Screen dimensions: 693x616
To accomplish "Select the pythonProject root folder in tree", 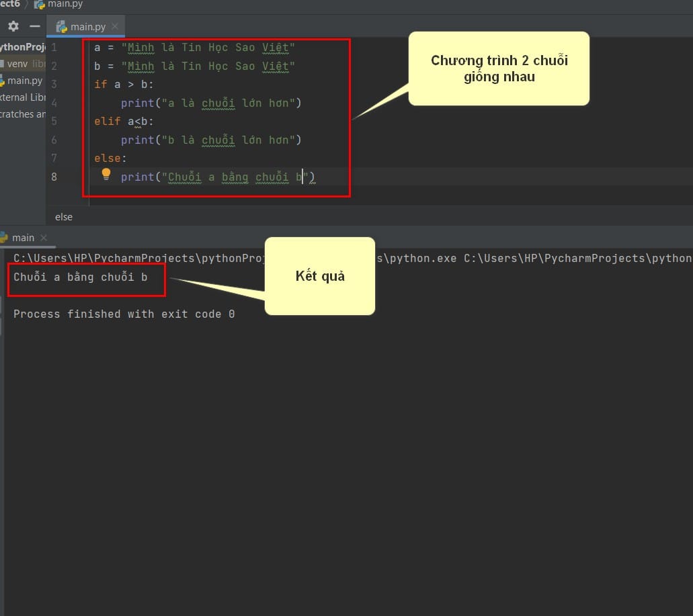I will coord(23,47).
